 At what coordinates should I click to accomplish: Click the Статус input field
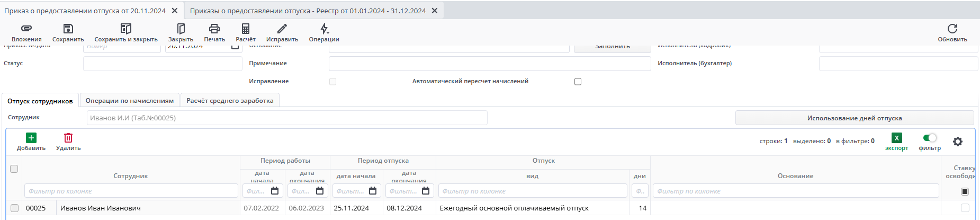tap(163, 63)
